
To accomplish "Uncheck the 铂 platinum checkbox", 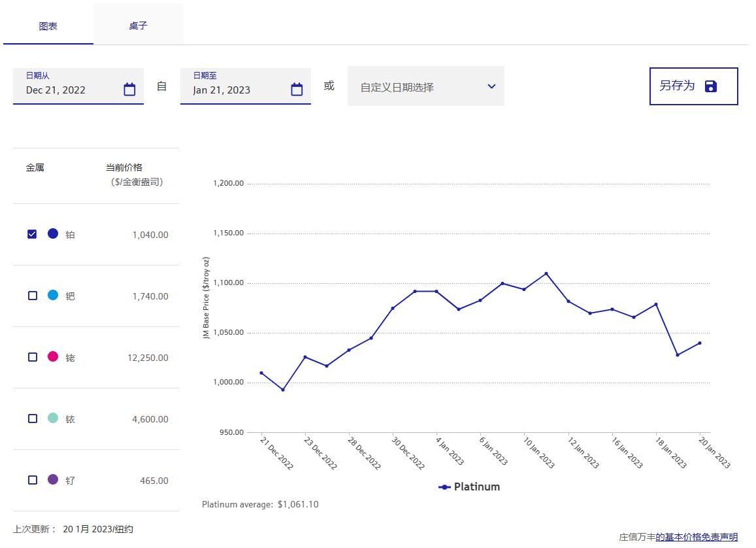I will pyautogui.click(x=32, y=234).
